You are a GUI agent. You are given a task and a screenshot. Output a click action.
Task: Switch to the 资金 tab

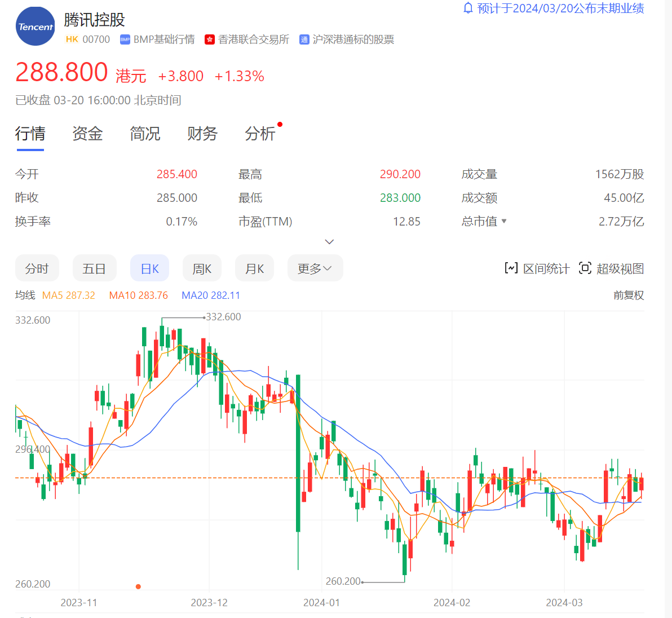click(x=87, y=134)
